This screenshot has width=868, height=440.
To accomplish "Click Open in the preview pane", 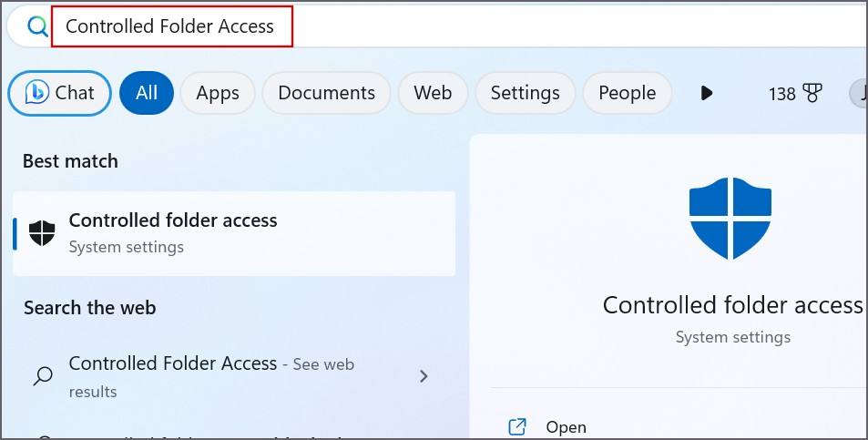I will (x=566, y=426).
